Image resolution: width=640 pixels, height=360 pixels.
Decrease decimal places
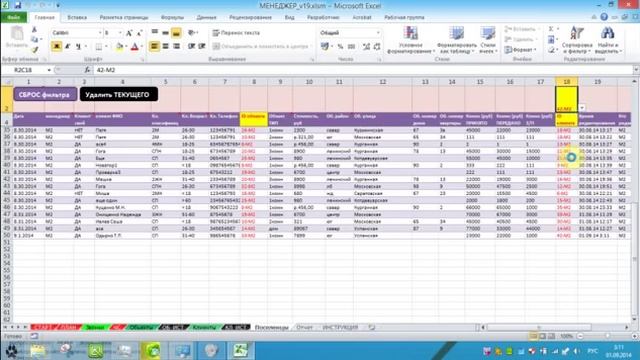(x=377, y=47)
